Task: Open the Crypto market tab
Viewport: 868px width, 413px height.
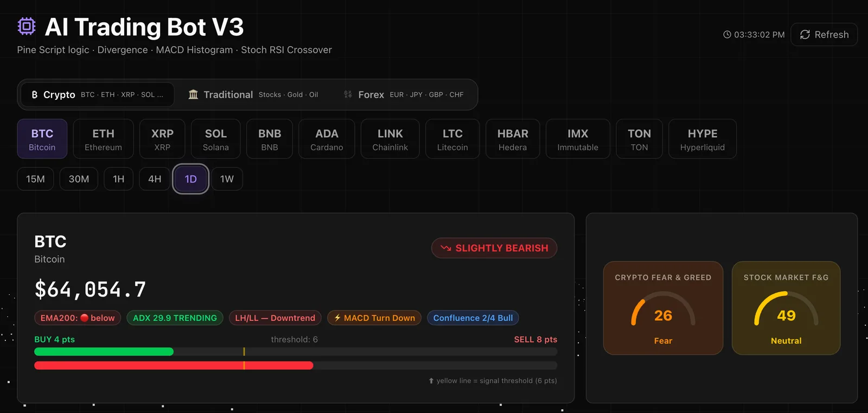Action: click(x=98, y=94)
